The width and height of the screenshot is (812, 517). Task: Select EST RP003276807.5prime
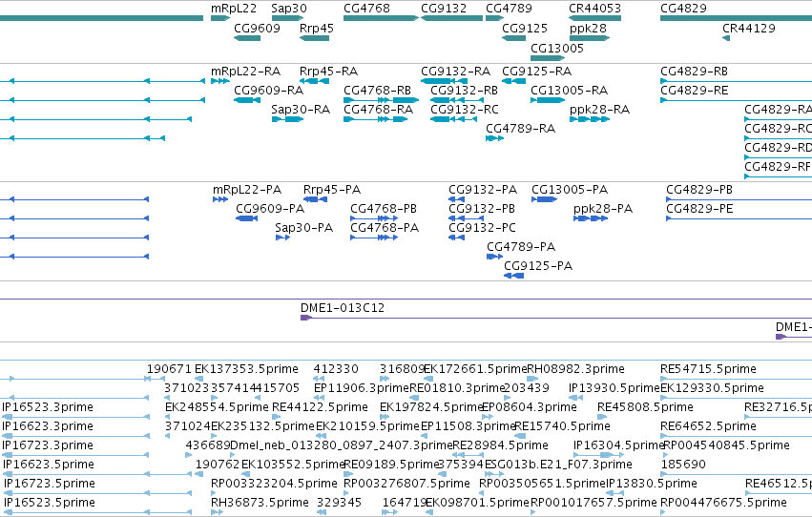(348, 493)
